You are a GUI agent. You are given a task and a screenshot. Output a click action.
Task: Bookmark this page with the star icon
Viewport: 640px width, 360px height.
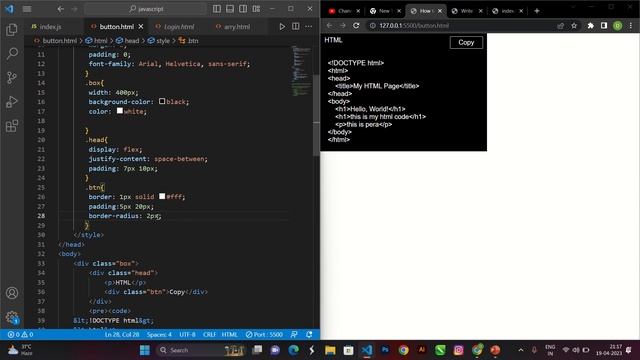pos(574,25)
